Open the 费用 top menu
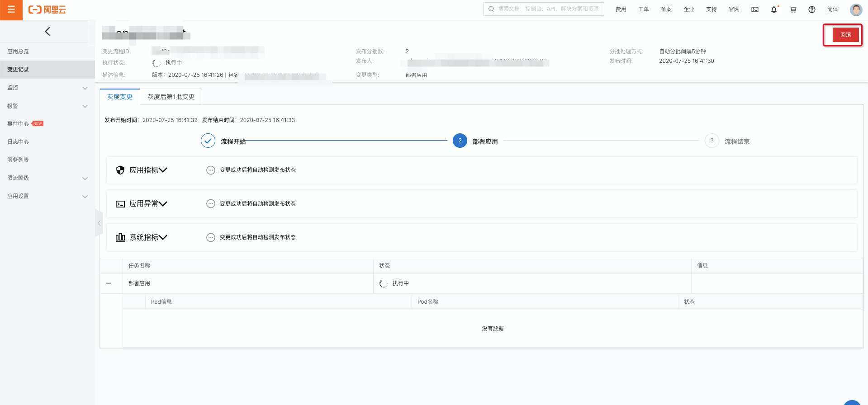868x405 pixels. [621, 9]
